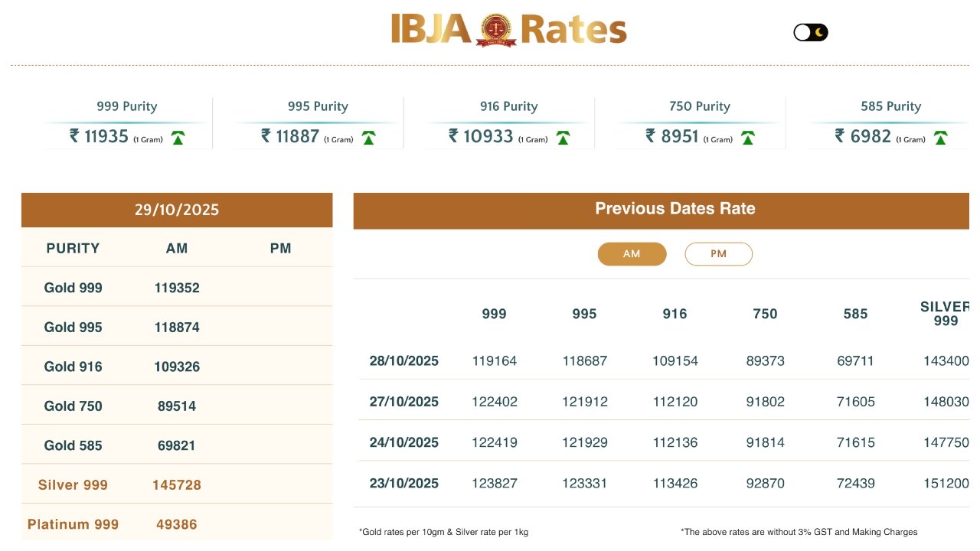Click the Platinum 999 row label
Screen dimensions: 980x551
(x=73, y=525)
